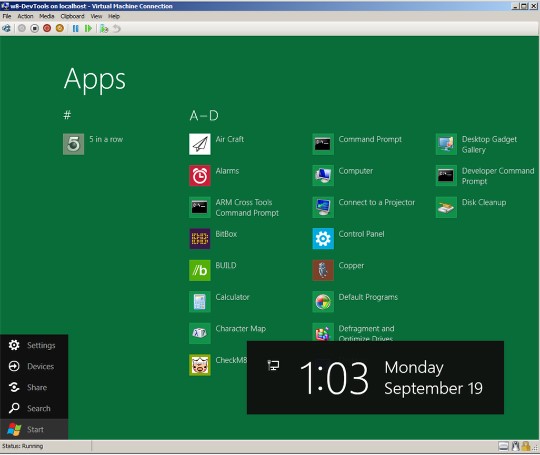The image size is (540, 455).
Task: Launch the Disk Cleanup icon
Action: (x=446, y=207)
